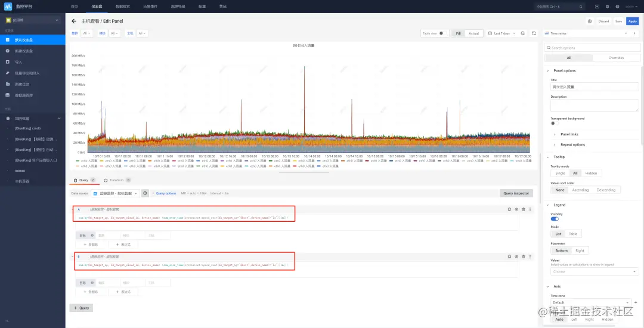Viewport: 644px width, 328px height.
Task: Collapse the options pane arrow beside Time series
Action: (x=634, y=33)
